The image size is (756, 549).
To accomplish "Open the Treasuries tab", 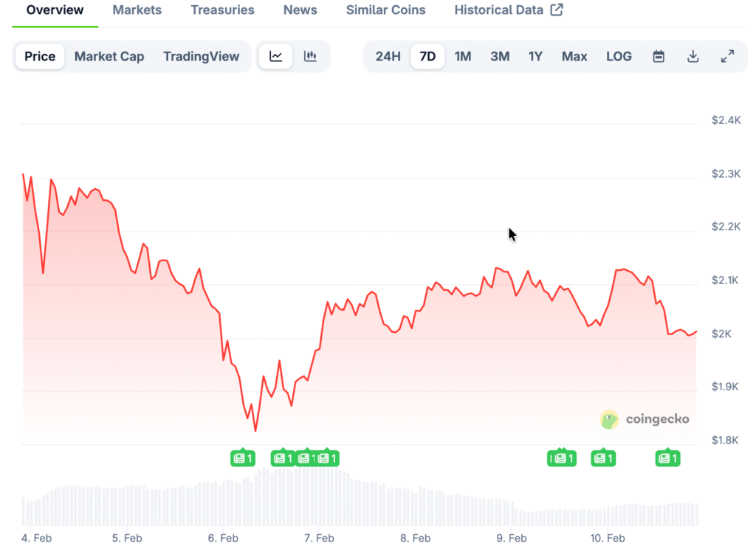I will coord(222,10).
